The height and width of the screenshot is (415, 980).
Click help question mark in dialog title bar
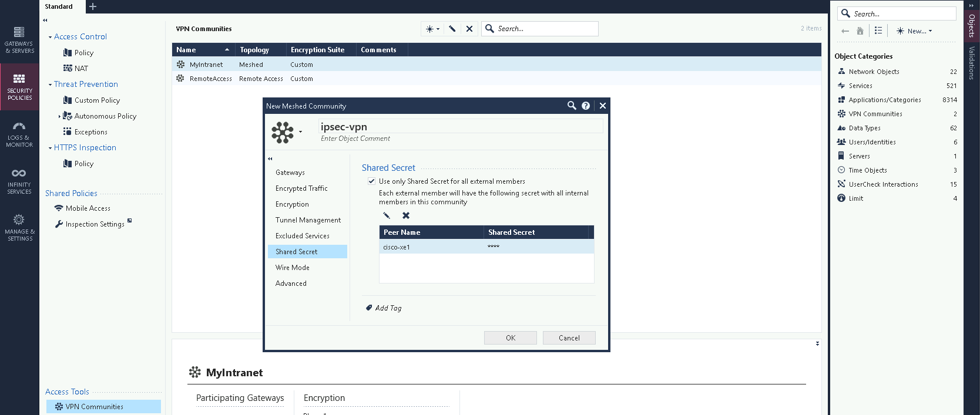(586, 106)
